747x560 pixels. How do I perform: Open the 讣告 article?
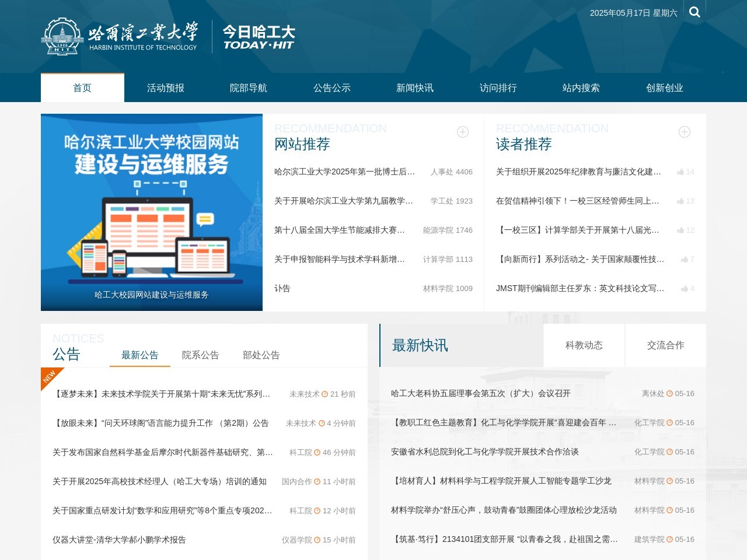point(282,289)
